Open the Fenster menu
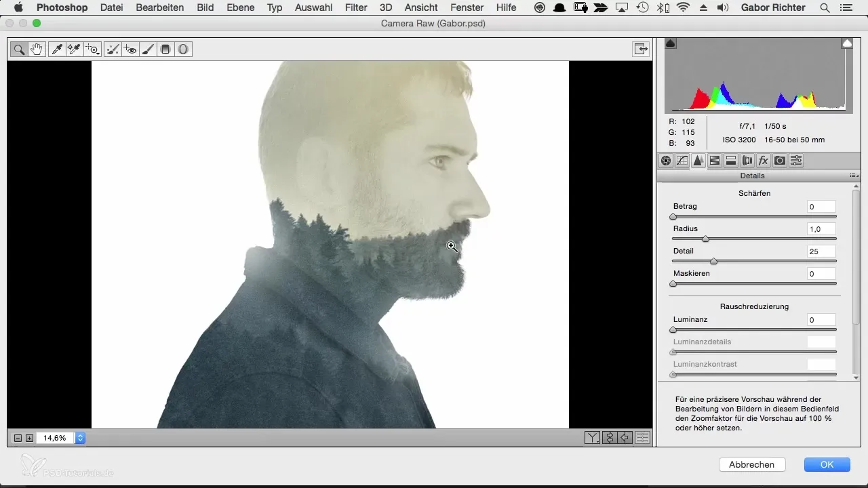This screenshot has height=488, width=868. tap(465, 8)
